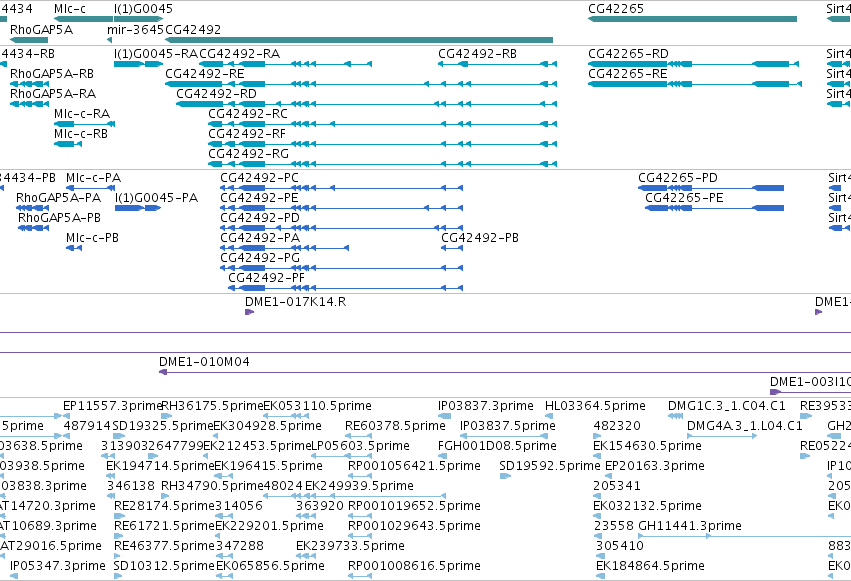
Task: Click the CG42265 gene label
Action: coord(616,9)
